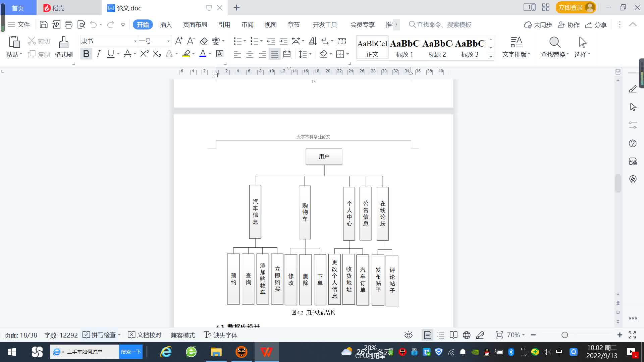The image size is (644, 362).
Task: Apply subscript formatting
Action: [x=157, y=54]
